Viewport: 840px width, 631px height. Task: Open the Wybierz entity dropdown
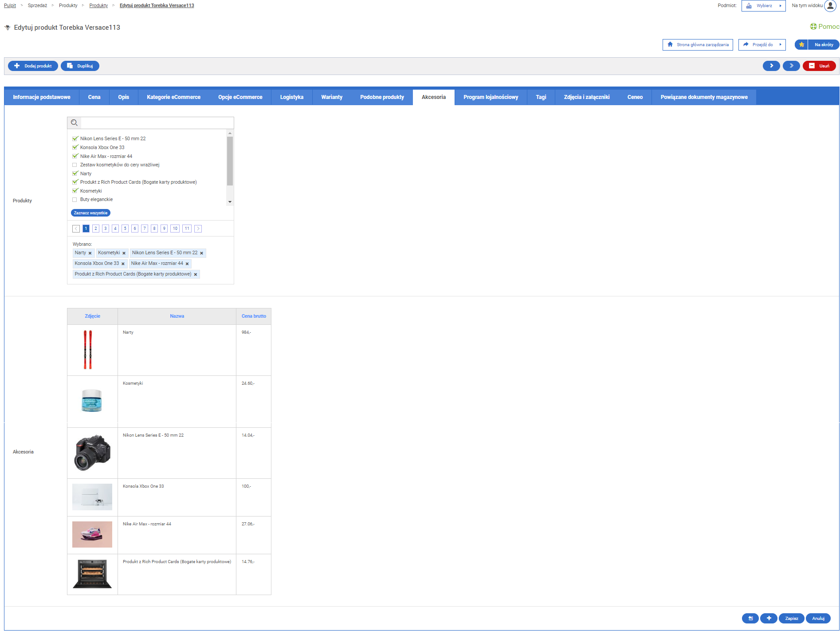763,6
